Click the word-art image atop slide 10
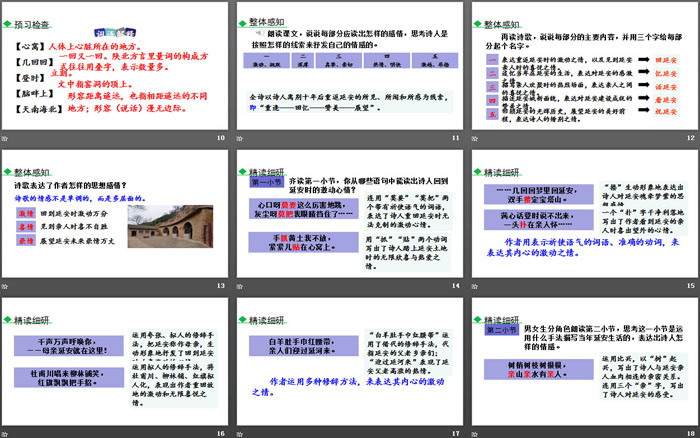Image resolution: width=700 pixels, height=438 pixels. tap(115, 33)
